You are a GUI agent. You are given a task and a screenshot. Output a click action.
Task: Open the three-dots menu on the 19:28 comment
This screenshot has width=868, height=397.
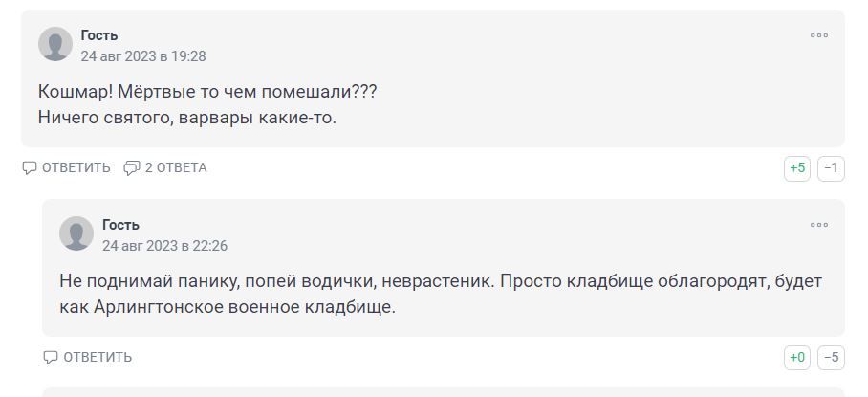[819, 35]
